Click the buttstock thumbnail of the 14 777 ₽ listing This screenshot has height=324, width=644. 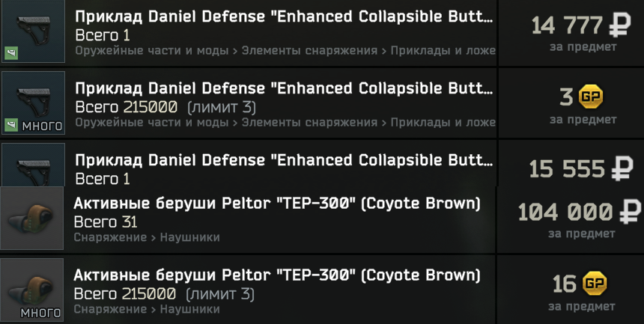33,31
